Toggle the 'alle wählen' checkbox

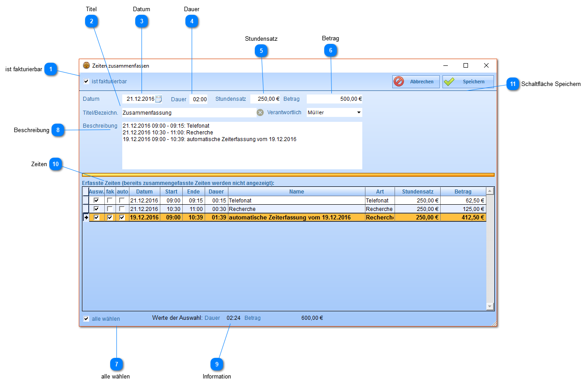point(86,319)
